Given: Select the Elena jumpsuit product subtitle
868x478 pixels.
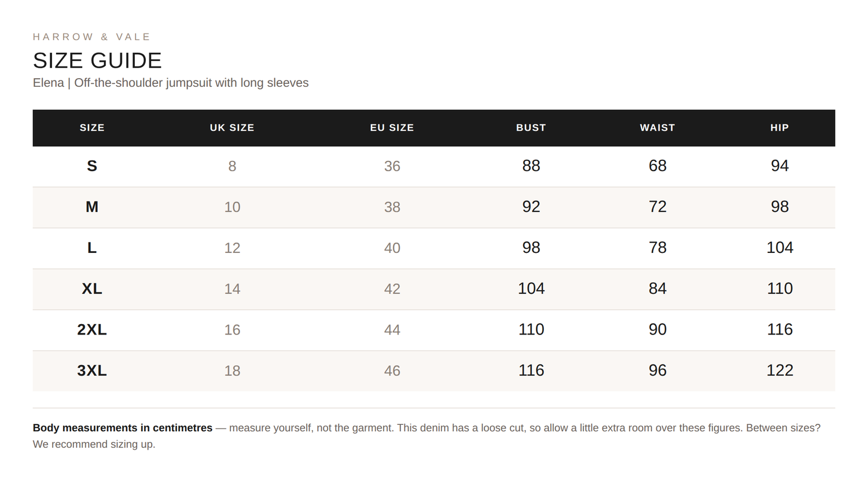Looking at the screenshot, I should [171, 83].
